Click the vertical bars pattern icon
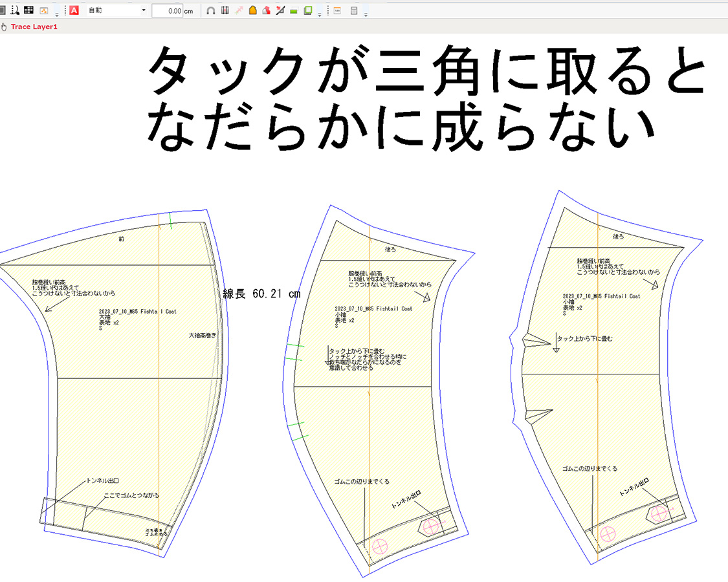 click(225, 11)
